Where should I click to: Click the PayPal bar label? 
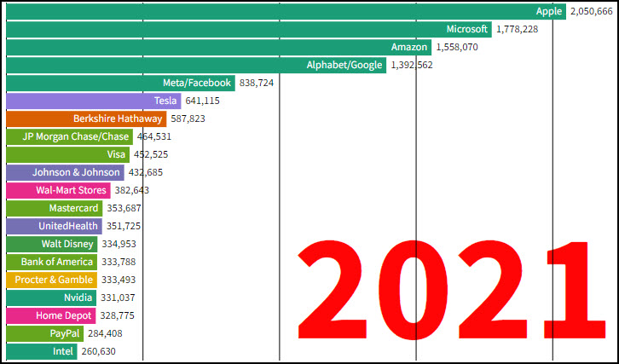pos(64,333)
